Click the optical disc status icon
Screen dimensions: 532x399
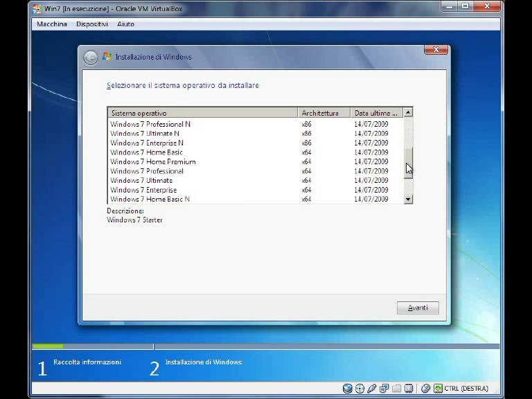tap(360, 388)
